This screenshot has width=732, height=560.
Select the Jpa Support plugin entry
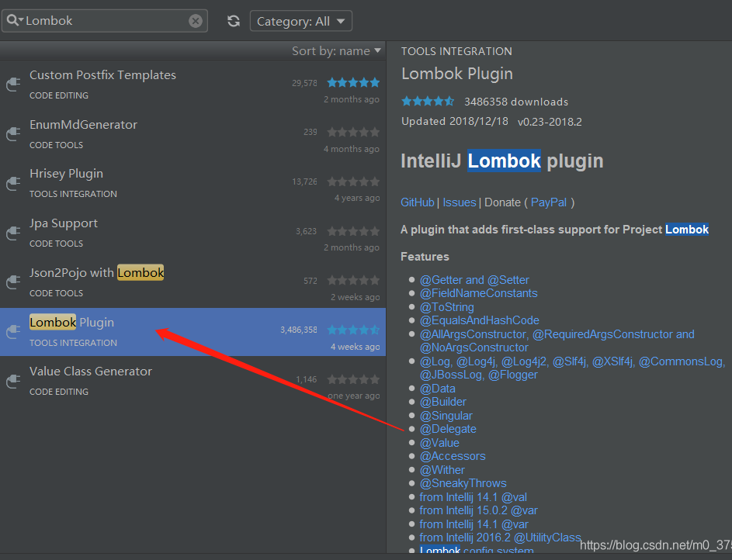[64, 223]
